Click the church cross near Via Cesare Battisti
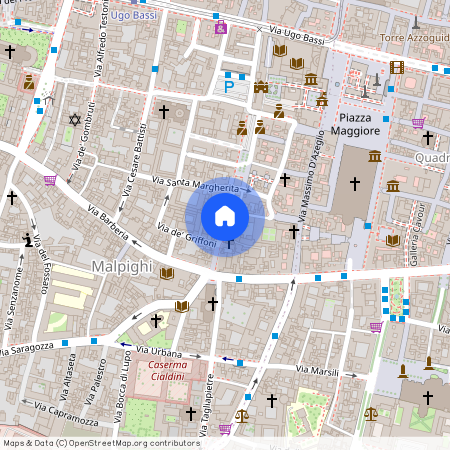 164,112
